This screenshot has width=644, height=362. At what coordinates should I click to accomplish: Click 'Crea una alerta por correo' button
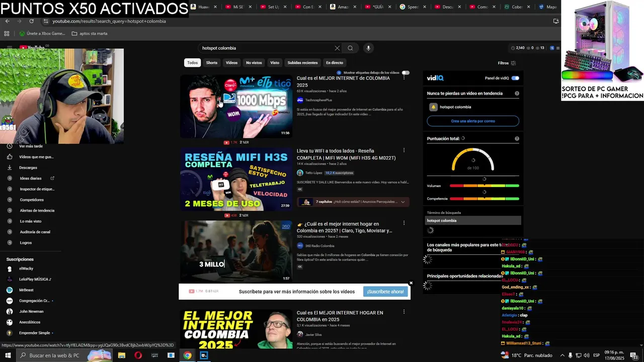click(473, 121)
